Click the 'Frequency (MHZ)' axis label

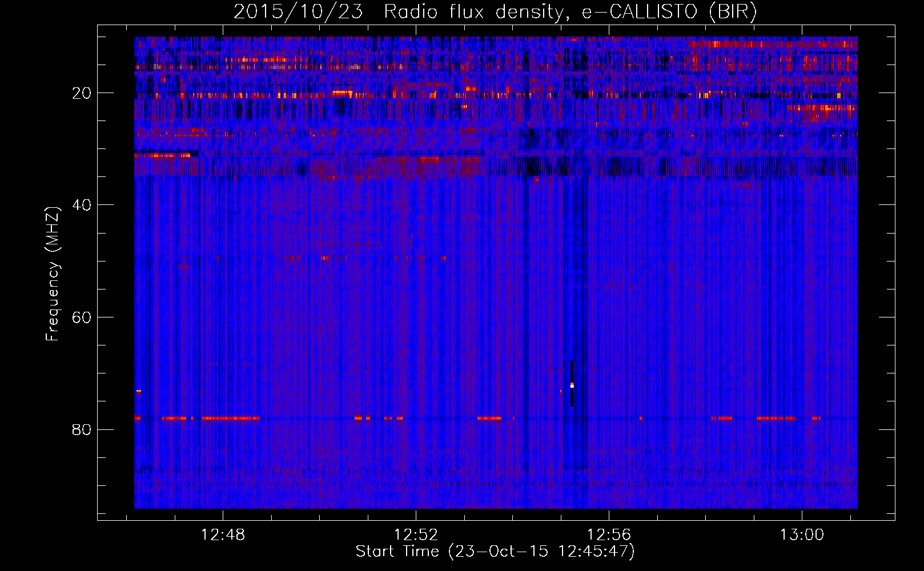click(52, 274)
